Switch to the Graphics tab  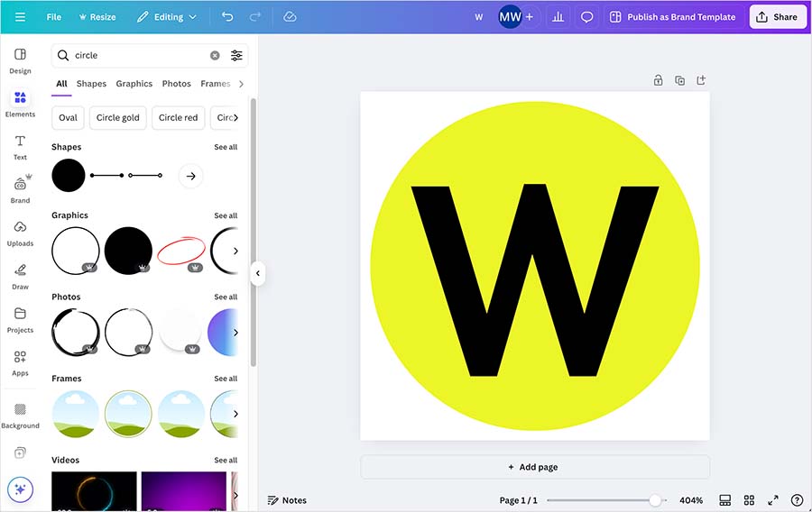[x=134, y=84]
